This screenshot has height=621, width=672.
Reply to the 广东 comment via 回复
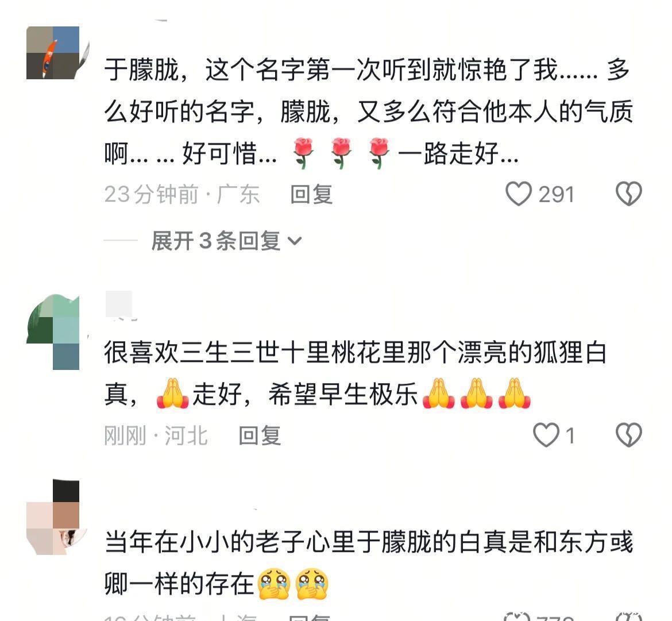[311, 194]
